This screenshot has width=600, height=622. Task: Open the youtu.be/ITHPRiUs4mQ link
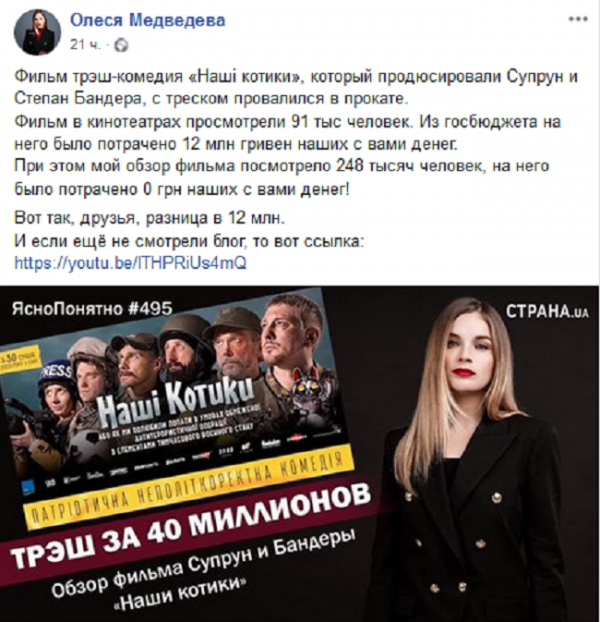tap(130, 262)
